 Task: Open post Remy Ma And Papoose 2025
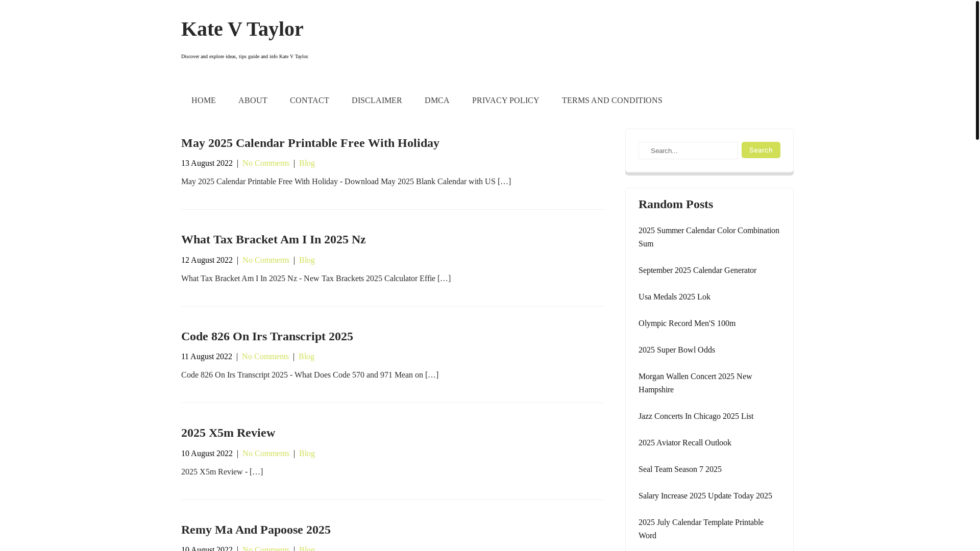tap(256, 530)
